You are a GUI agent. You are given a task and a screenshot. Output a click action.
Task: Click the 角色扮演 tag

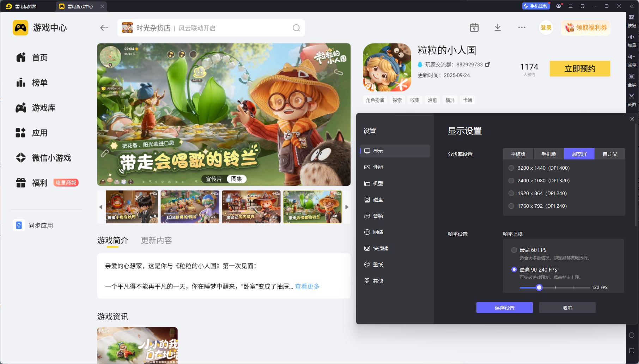pyautogui.click(x=375, y=100)
